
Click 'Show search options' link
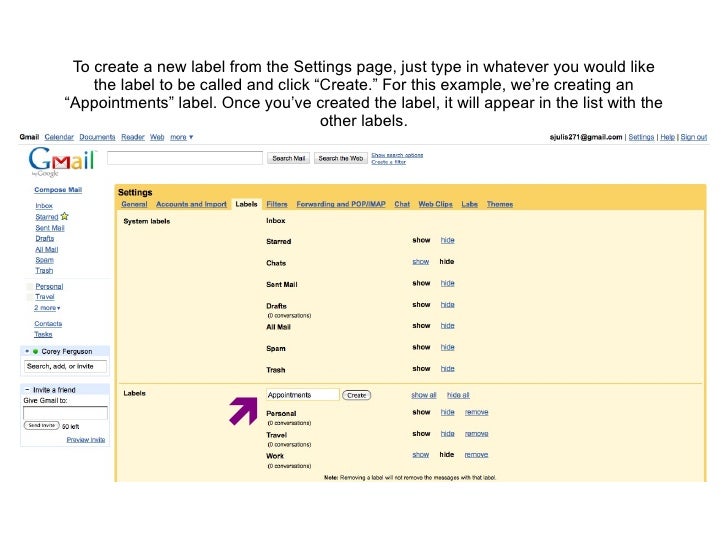tap(397, 155)
